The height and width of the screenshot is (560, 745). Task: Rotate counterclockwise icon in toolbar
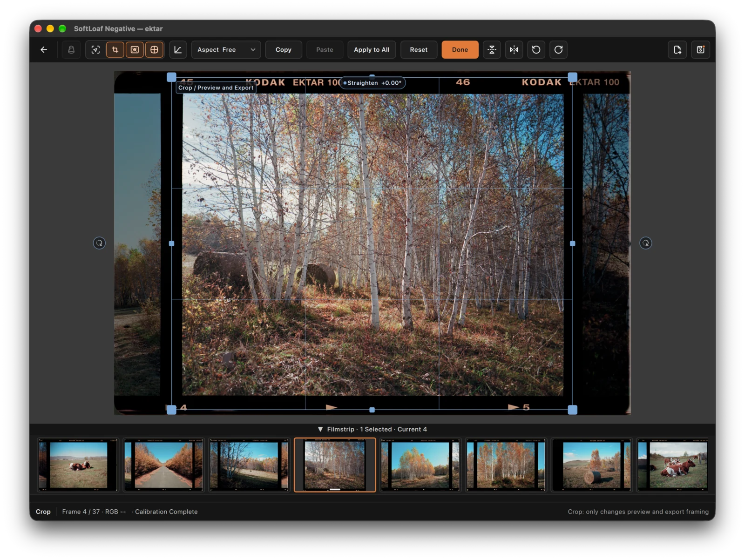(x=536, y=50)
